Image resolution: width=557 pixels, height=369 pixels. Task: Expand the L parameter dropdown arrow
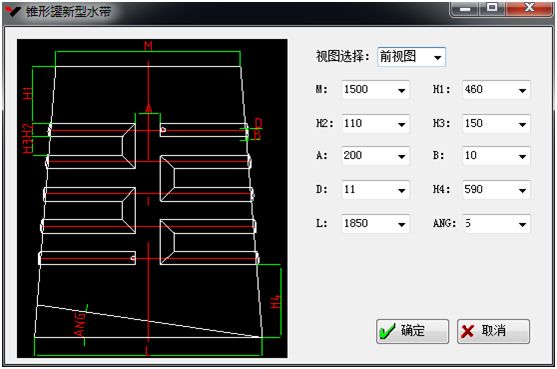pyautogui.click(x=401, y=224)
